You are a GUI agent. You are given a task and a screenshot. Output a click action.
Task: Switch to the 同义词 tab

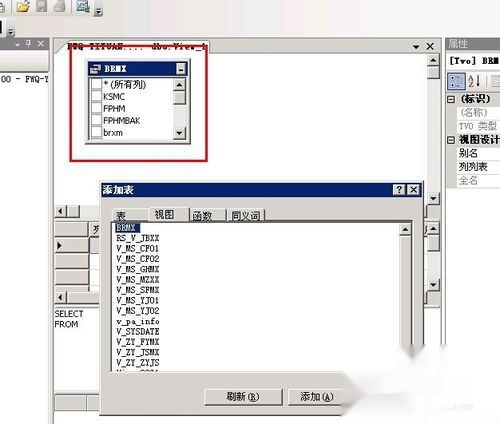pyautogui.click(x=246, y=216)
